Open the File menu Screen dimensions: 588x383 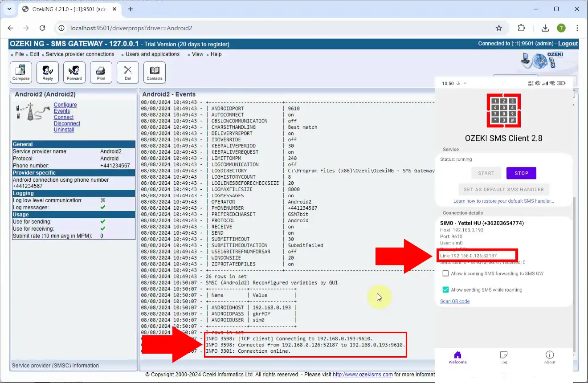[x=19, y=54]
